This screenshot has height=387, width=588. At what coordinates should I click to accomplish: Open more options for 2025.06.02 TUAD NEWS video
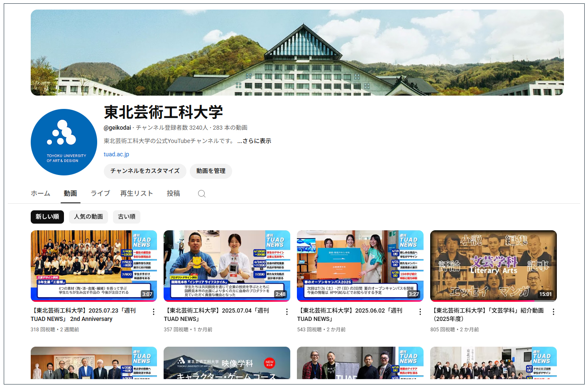[420, 312]
